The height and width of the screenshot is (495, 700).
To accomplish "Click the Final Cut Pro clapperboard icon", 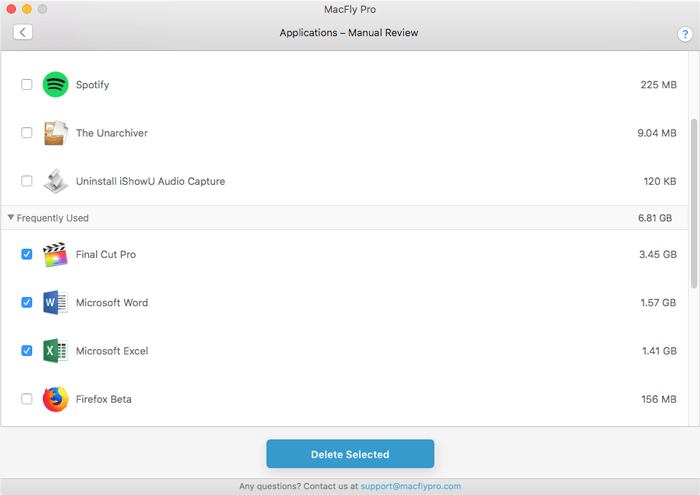I will 55,254.
